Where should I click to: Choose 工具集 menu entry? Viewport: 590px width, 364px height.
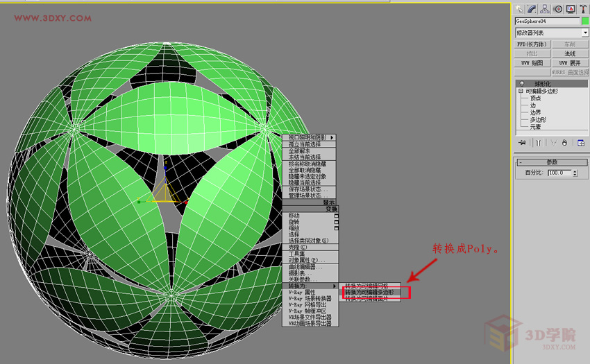[x=310, y=254]
